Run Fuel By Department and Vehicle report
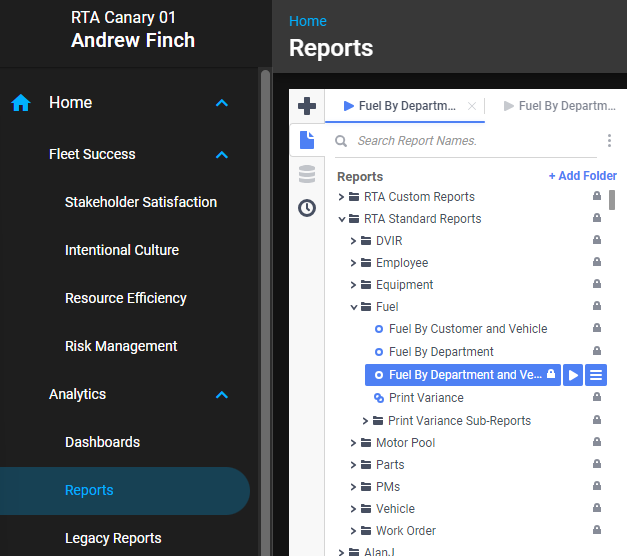 [573, 375]
